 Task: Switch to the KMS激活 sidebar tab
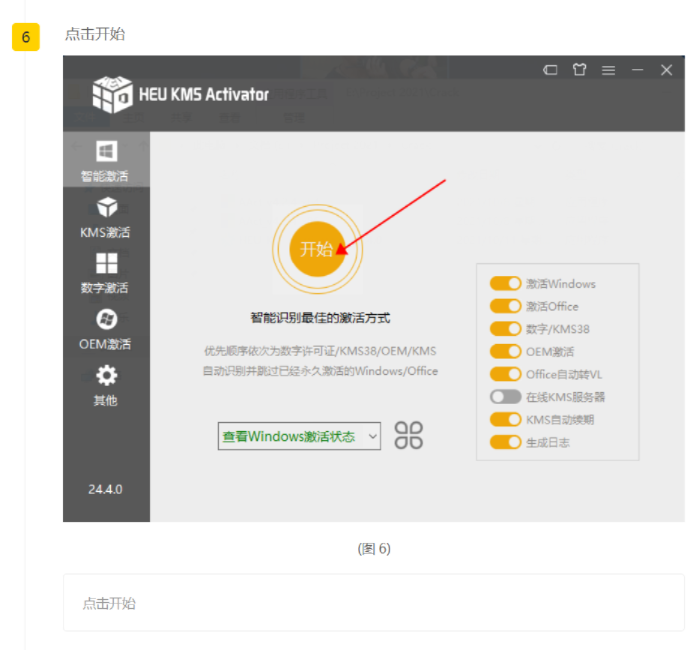pyautogui.click(x=106, y=218)
